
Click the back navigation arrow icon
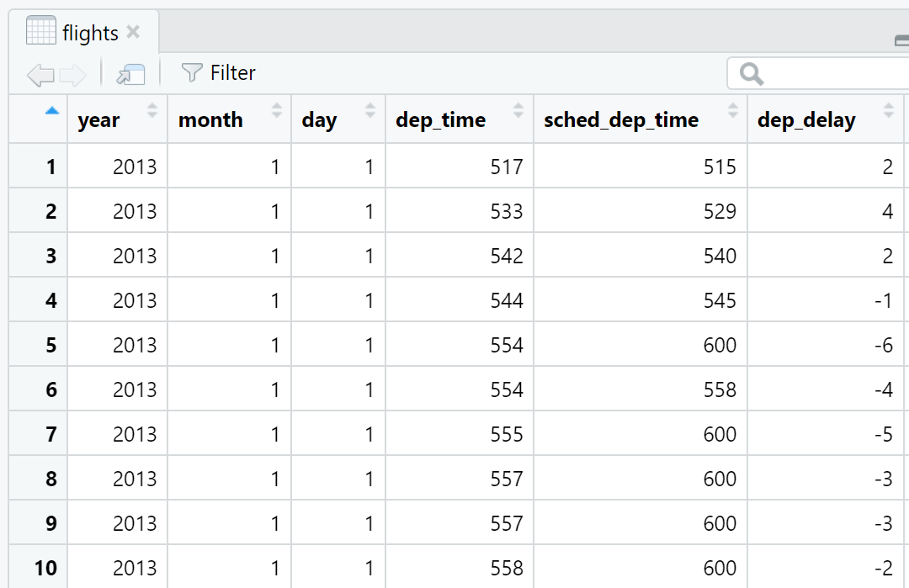[40, 75]
